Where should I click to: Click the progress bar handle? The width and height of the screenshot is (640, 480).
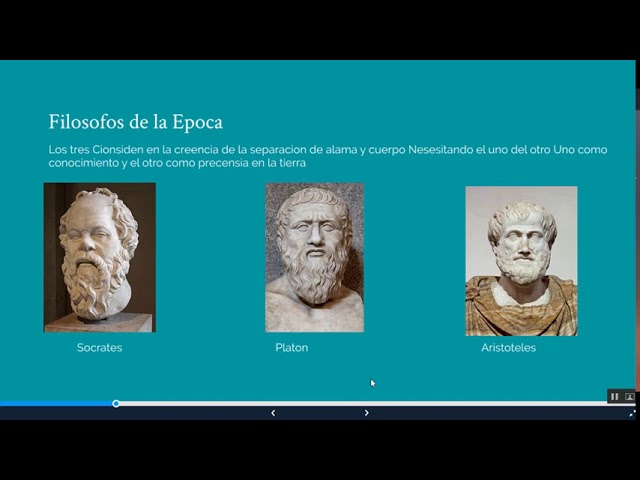click(116, 404)
